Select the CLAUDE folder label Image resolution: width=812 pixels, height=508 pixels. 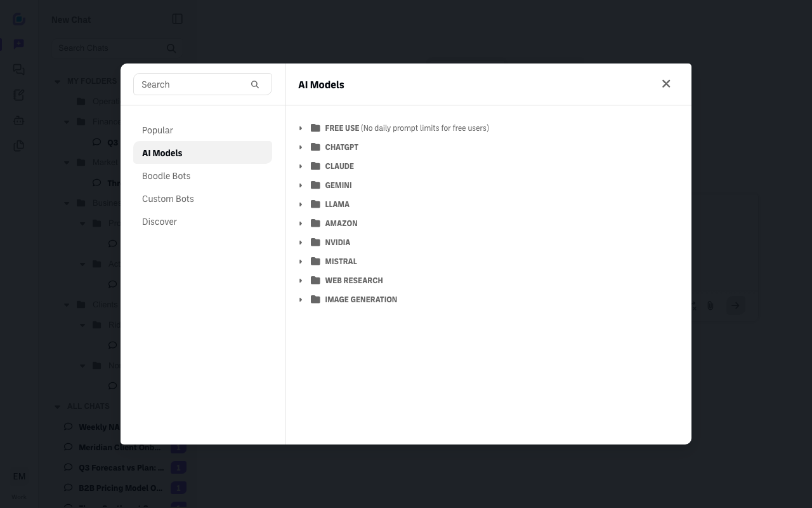tap(339, 166)
